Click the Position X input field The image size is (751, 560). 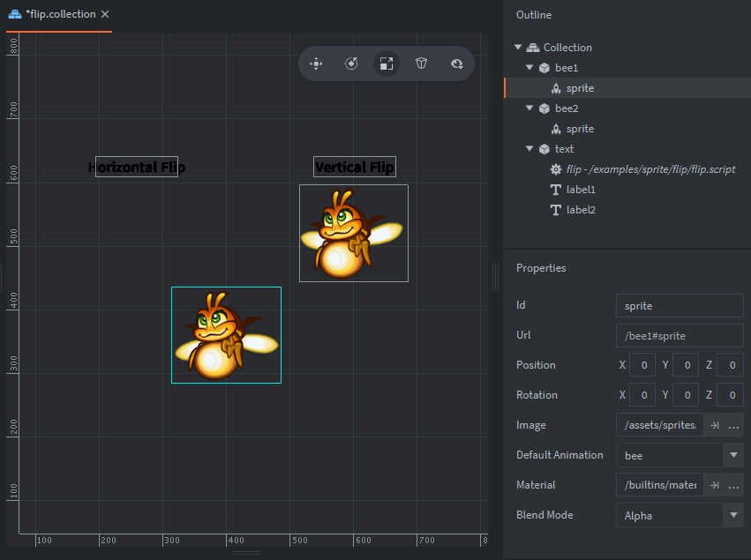coord(642,365)
